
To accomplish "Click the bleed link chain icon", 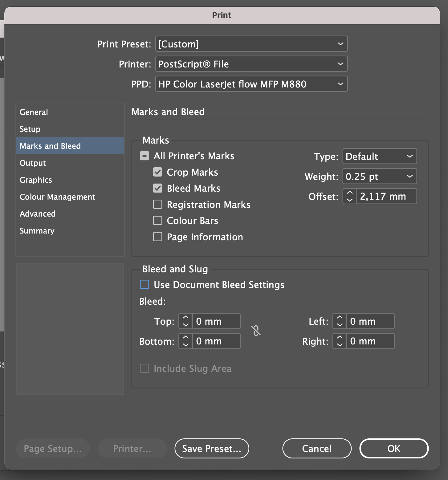I will (x=256, y=331).
